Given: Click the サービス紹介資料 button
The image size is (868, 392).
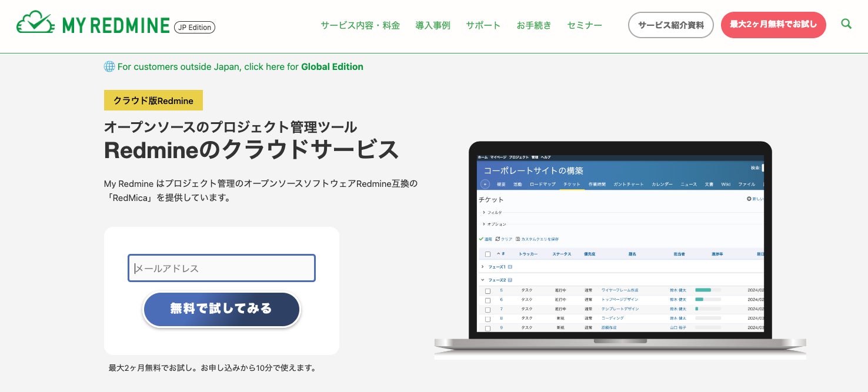Looking at the screenshot, I should pos(671,25).
